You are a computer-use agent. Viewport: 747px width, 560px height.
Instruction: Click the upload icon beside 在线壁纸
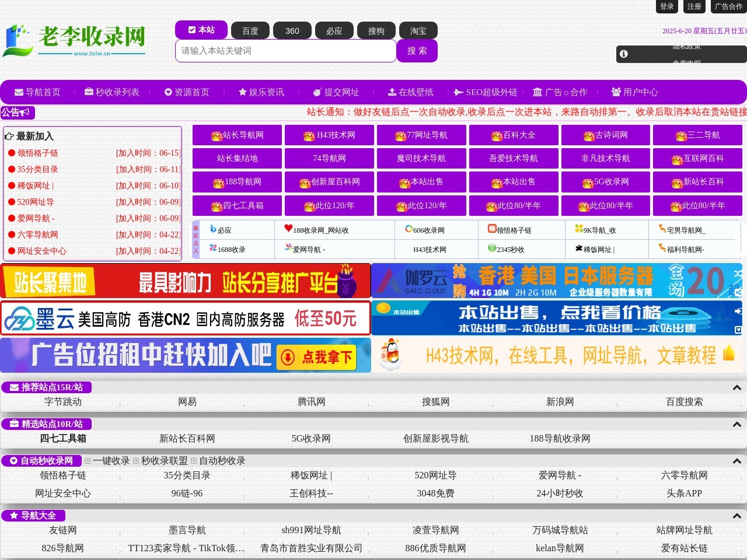[392, 92]
